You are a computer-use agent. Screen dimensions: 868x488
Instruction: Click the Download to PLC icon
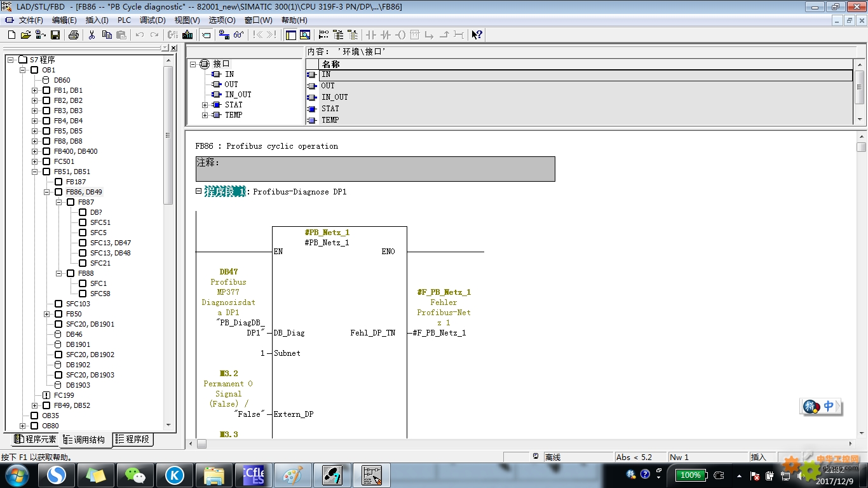187,35
